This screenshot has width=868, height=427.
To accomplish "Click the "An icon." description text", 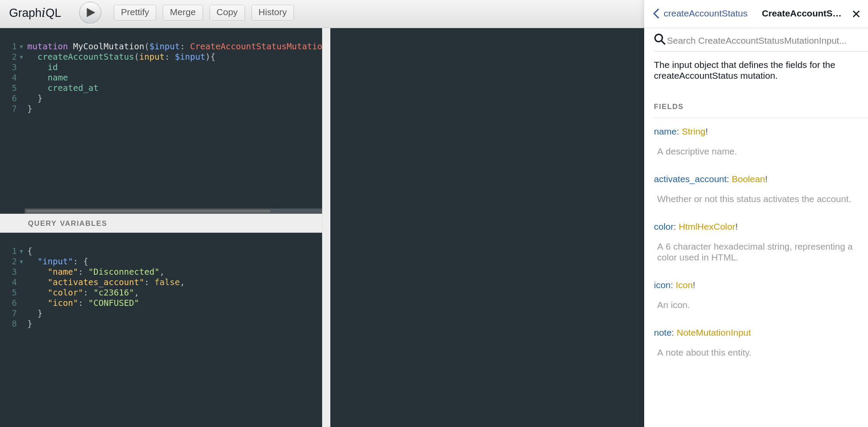I will tap(673, 305).
